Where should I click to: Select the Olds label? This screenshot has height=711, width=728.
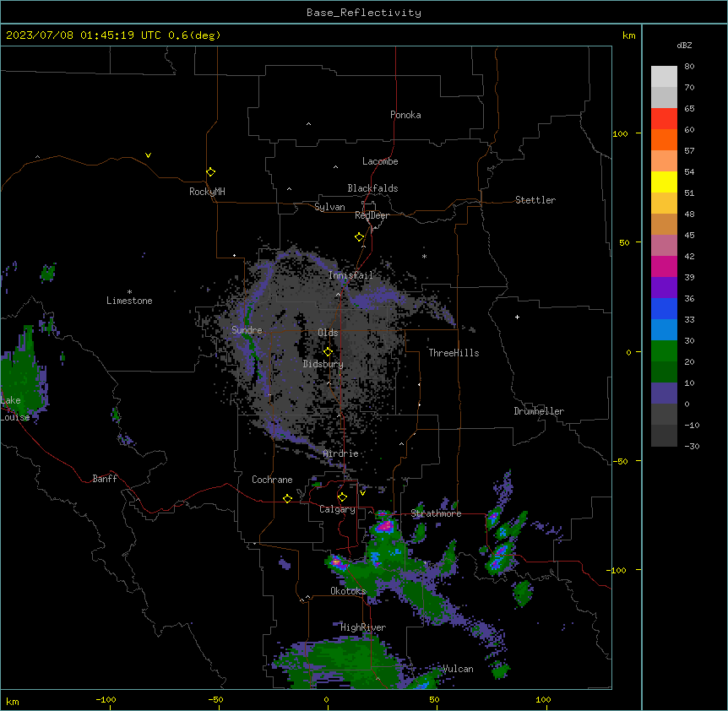point(328,333)
